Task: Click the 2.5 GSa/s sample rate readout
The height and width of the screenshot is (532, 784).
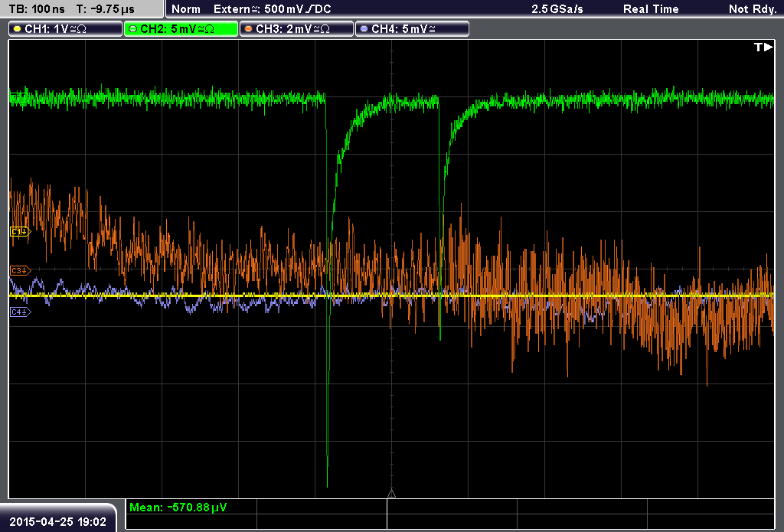Action: [x=557, y=9]
